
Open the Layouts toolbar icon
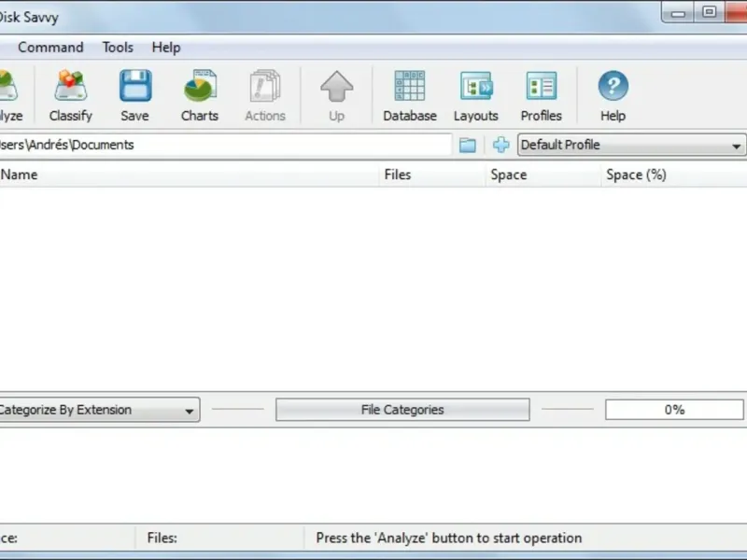(475, 96)
